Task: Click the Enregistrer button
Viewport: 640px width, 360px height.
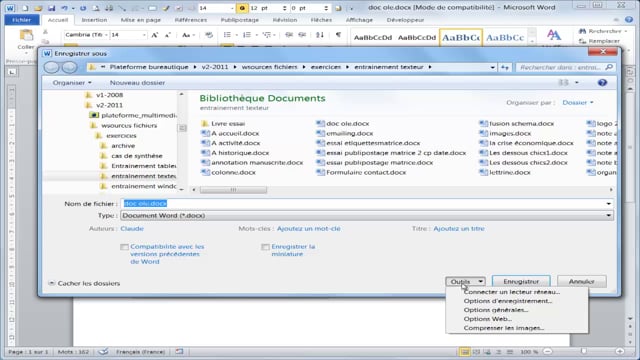Action: pyautogui.click(x=521, y=282)
